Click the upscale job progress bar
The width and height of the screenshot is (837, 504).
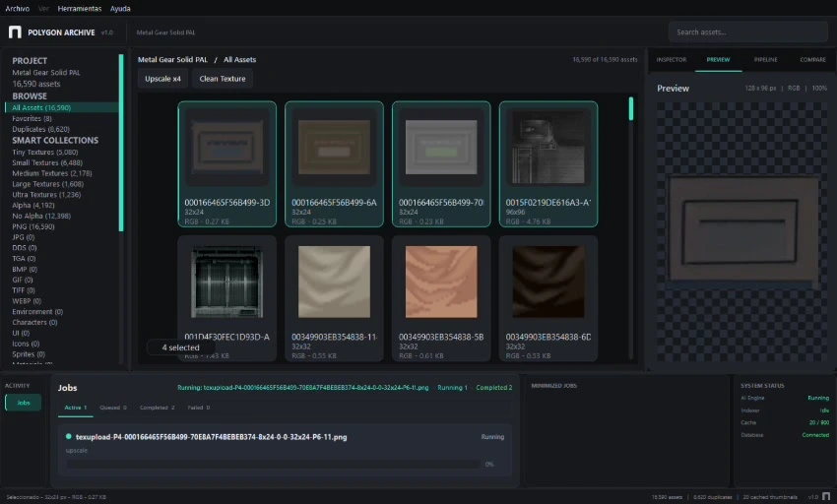point(273,465)
